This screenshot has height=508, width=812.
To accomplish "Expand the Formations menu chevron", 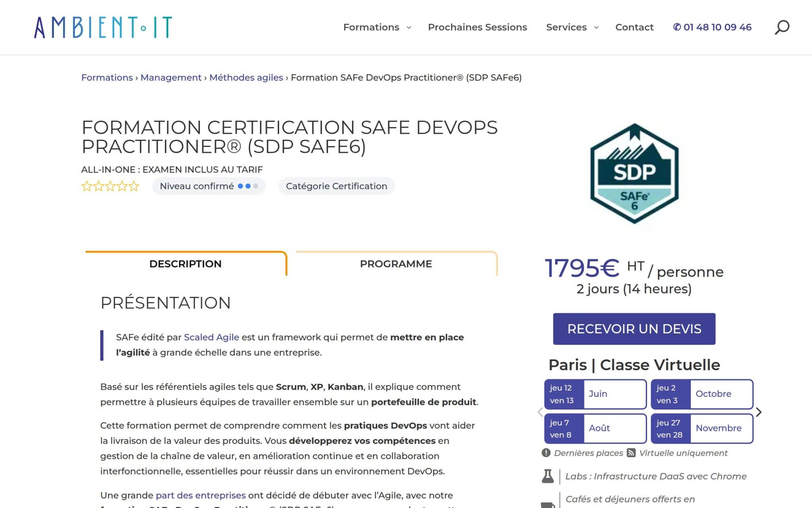I will [409, 27].
